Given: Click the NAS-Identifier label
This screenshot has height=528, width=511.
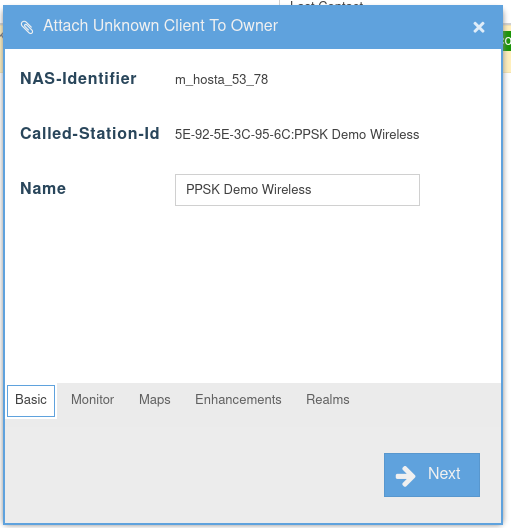Looking at the screenshot, I should (x=78, y=78).
